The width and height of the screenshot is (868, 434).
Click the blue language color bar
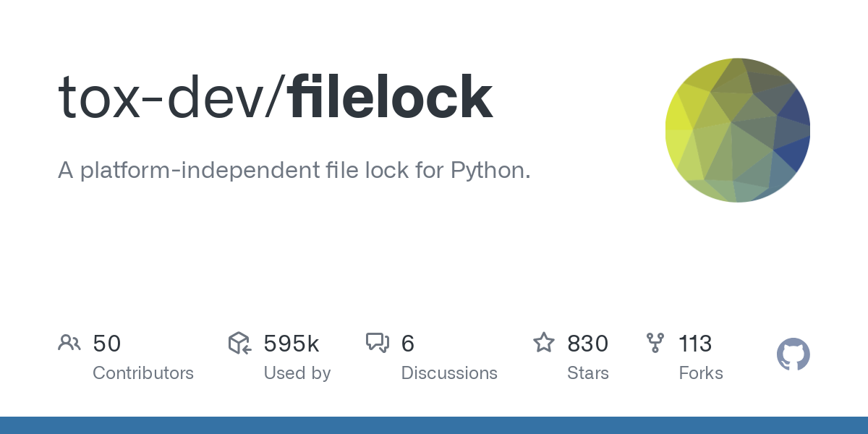[434, 425]
